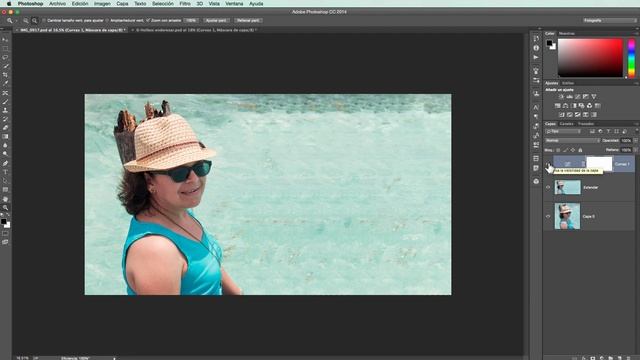Open the Apple menu
Image resolution: width=640 pixels, height=360 pixels.
(x=9, y=3)
